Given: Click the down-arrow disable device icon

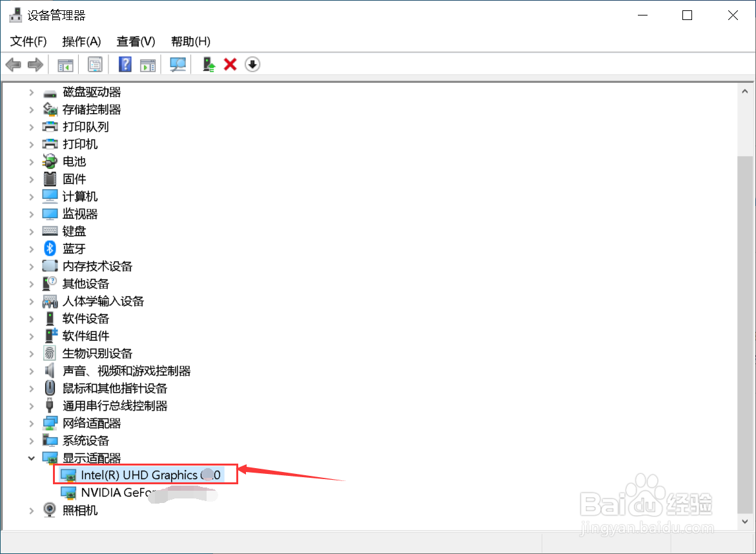Looking at the screenshot, I should point(252,64).
